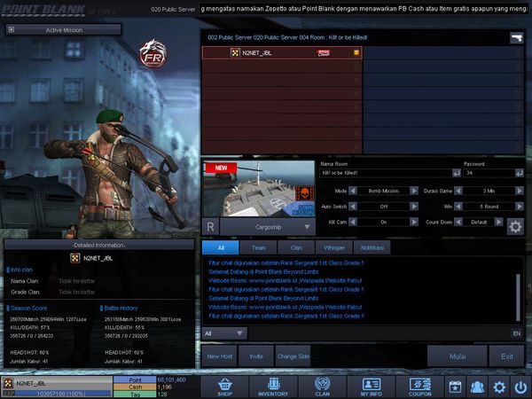
Task: Click the Invite button
Action: pyautogui.click(x=256, y=356)
